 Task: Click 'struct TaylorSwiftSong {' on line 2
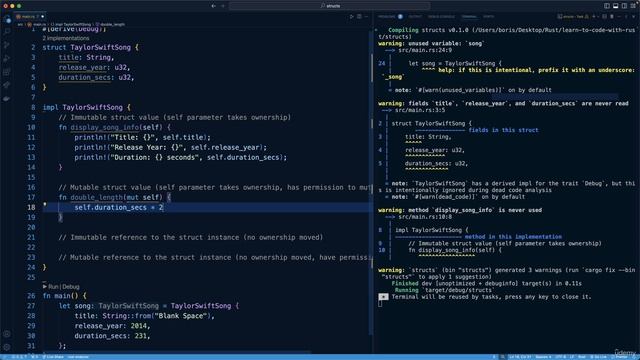(x=91, y=47)
